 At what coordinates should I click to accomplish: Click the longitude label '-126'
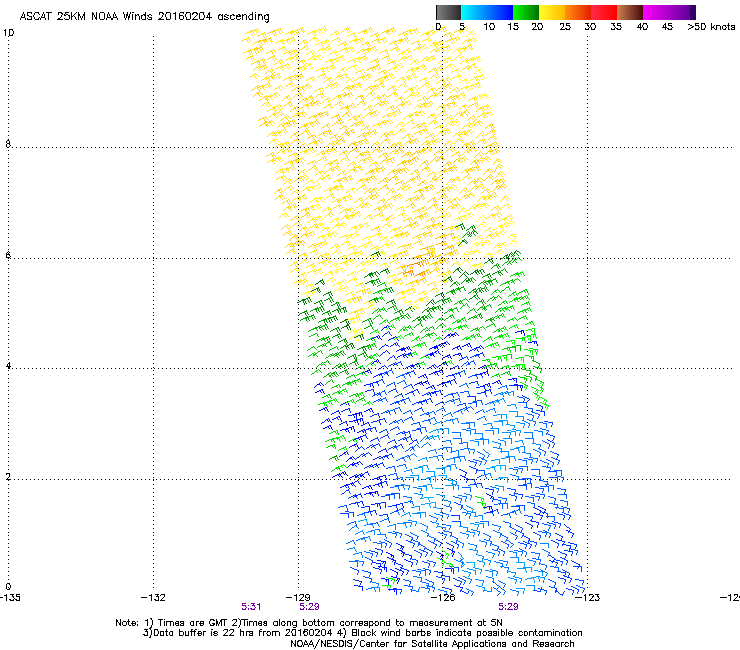point(443,598)
